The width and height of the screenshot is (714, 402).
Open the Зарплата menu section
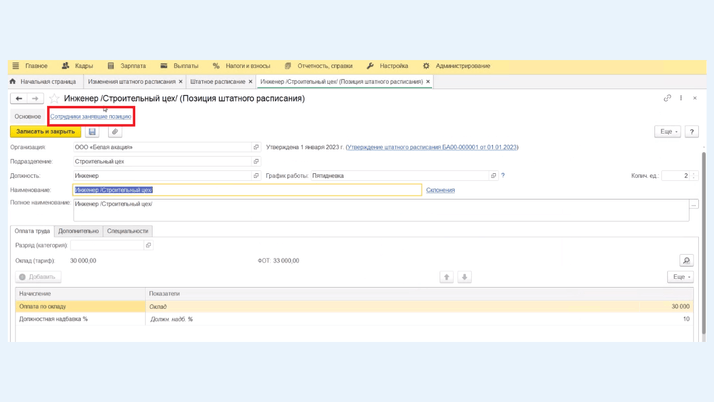click(x=126, y=66)
